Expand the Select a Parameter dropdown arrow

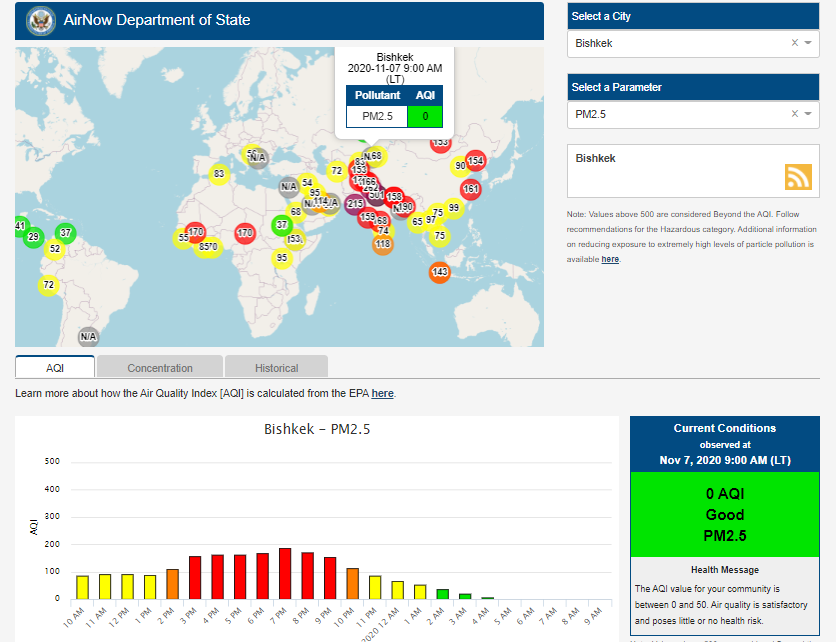[x=808, y=114]
